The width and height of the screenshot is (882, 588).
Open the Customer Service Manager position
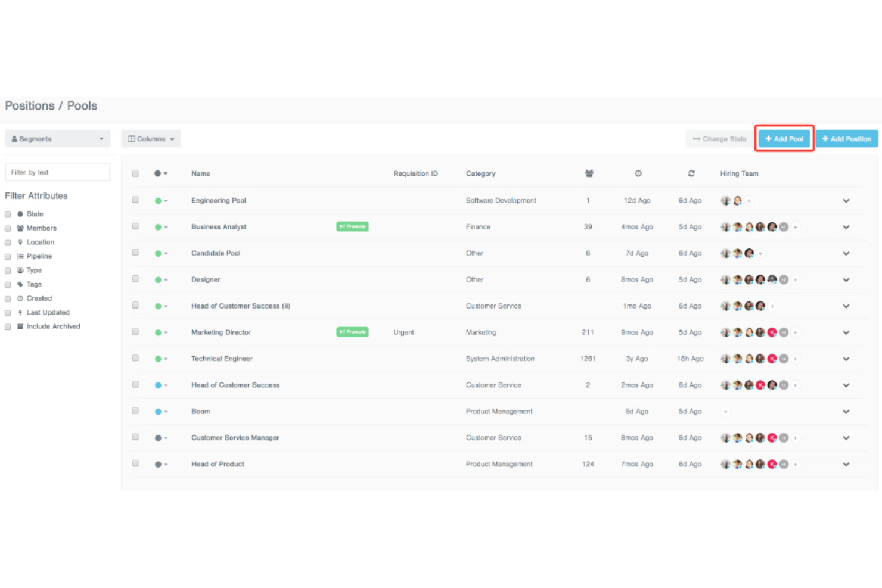click(235, 438)
